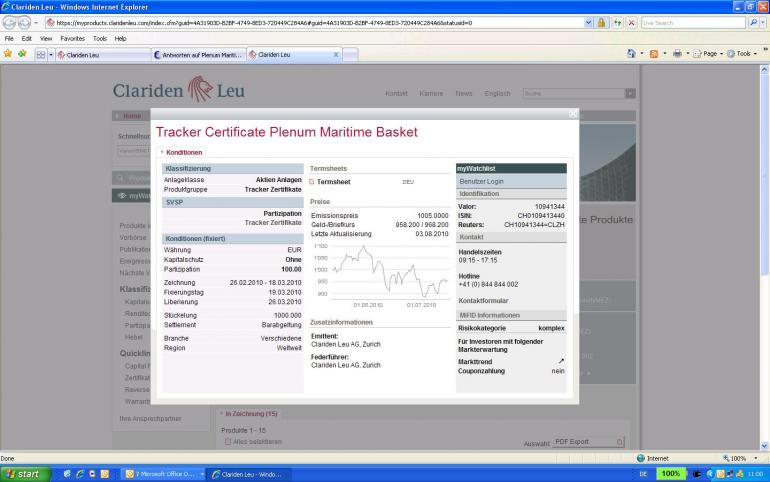Open the Page toolbar menu
Screen dimensions: 770x482
pos(708,54)
